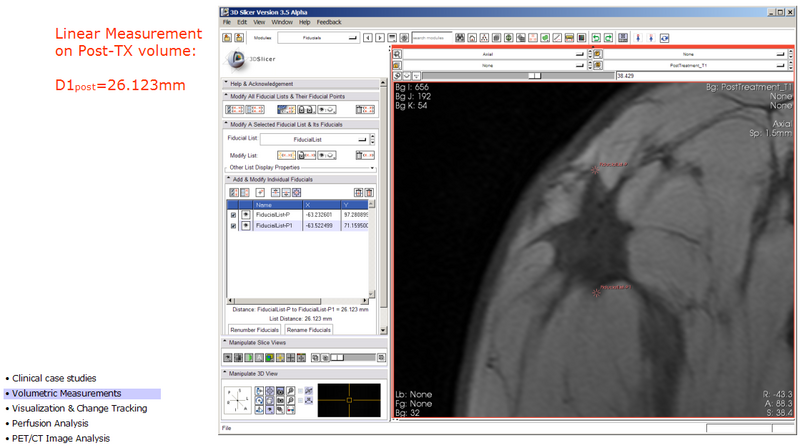Open the foreground volume None dropdown
The width and height of the screenshot is (800, 448).
695,54
